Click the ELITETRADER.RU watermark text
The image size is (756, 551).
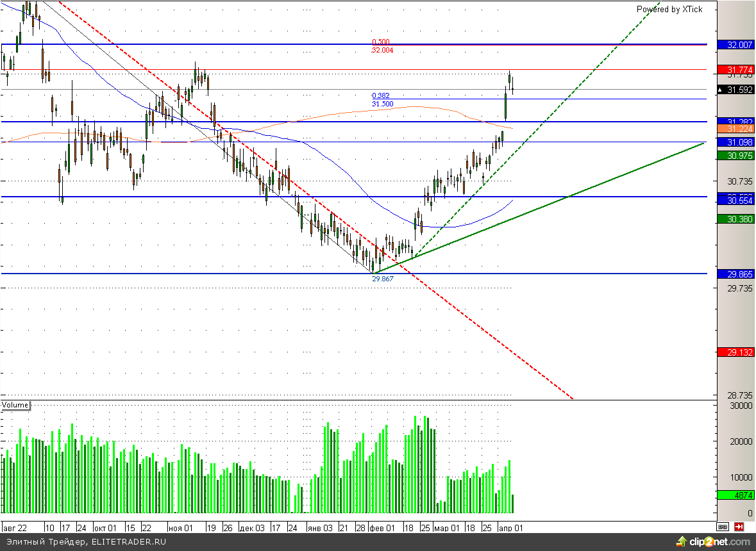pyautogui.click(x=83, y=542)
